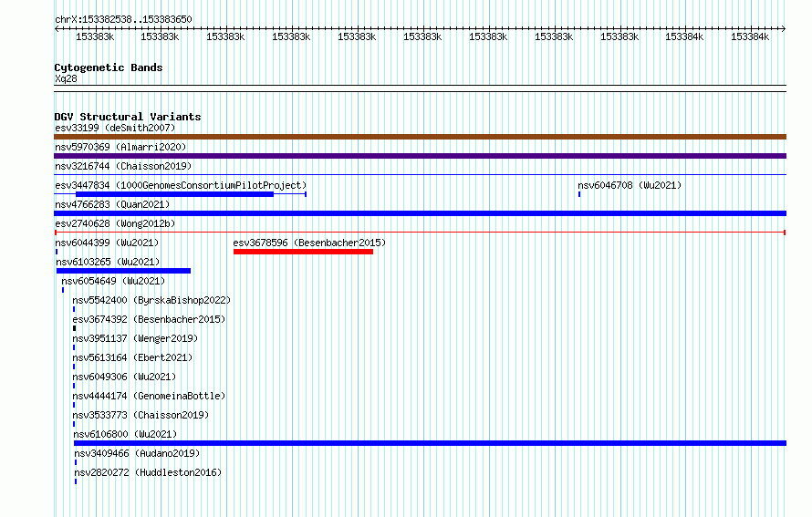Image resolution: width=812 pixels, height=517 pixels.
Task: Click nsv6044399 (Wu2021) variant label
Action: tap(107, 243)
